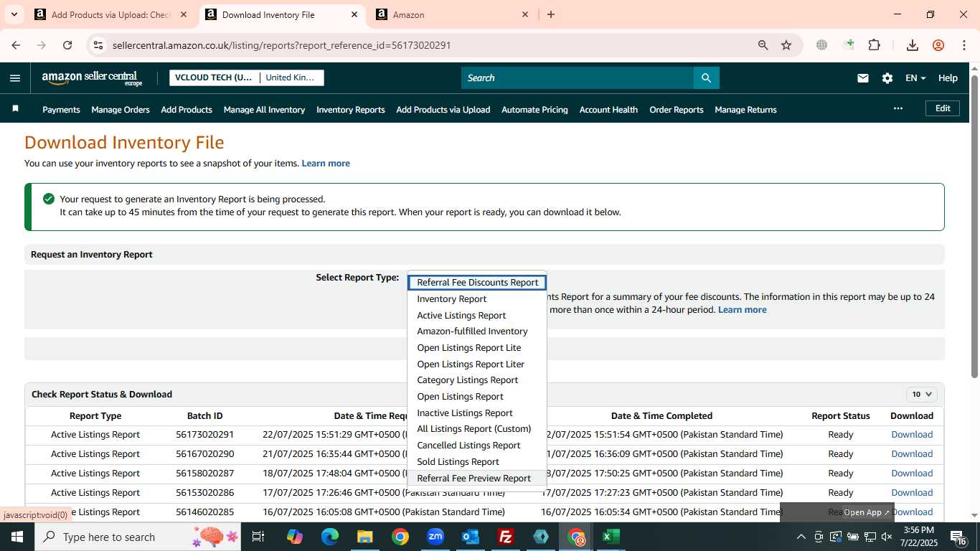The height and width of the screenshot is (551, 980).
Task: Open Zoom from the taskbar
Action: coord(435,537)
